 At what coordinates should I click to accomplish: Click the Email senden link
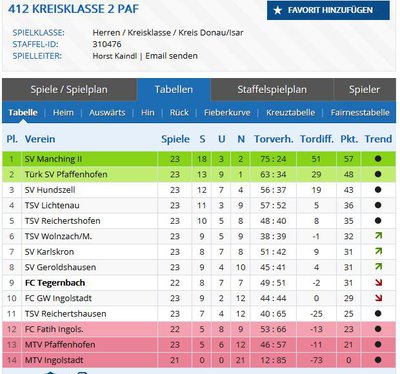[x=171, y=56]
